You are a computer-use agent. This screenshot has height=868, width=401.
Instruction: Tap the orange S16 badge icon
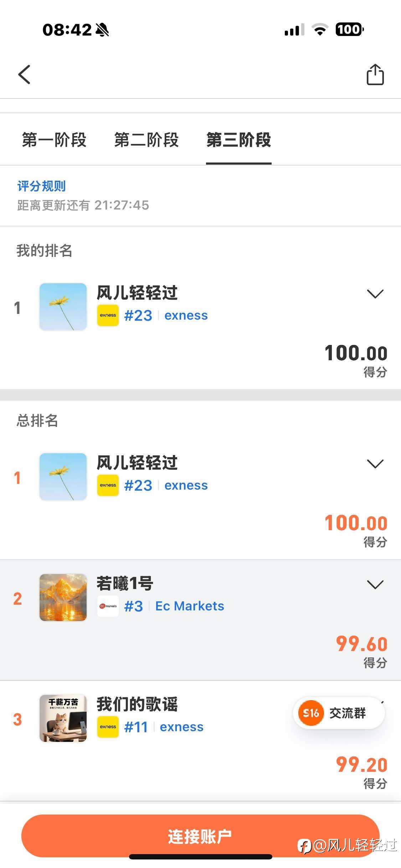310,713
